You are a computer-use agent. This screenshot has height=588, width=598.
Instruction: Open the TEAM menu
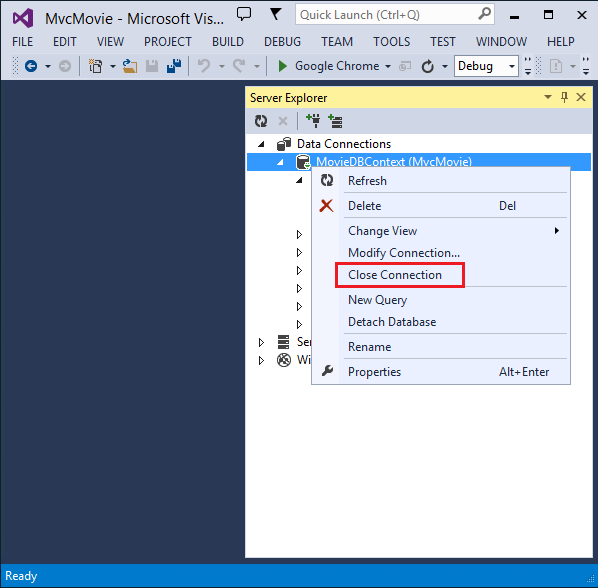337,42
